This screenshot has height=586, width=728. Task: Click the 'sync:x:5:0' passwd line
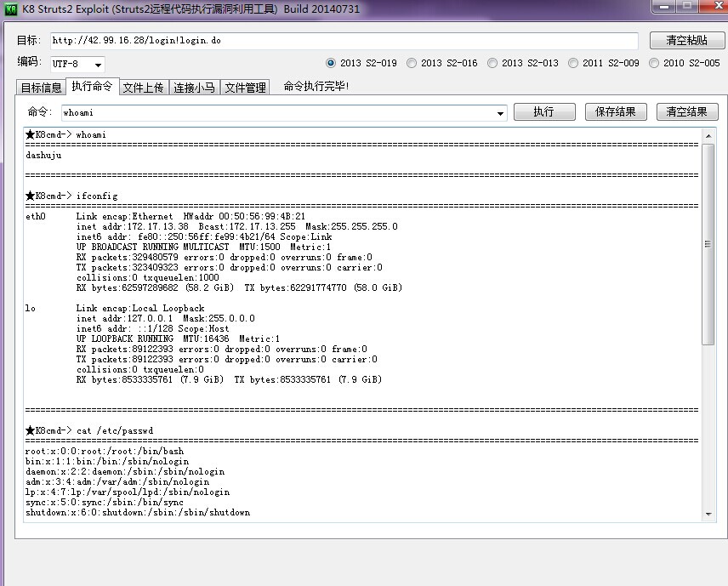pyautogui.click(x=105, y=502)
